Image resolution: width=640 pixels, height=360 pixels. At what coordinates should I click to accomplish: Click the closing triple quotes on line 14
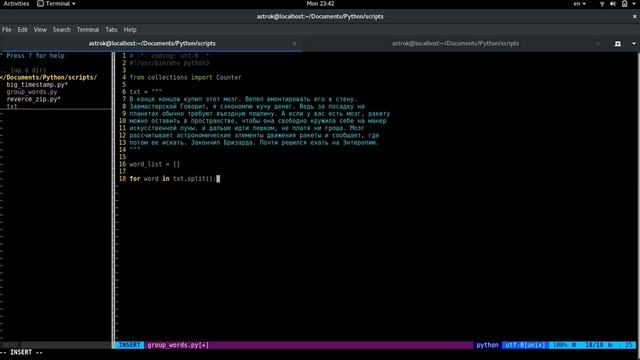(135, 149)
